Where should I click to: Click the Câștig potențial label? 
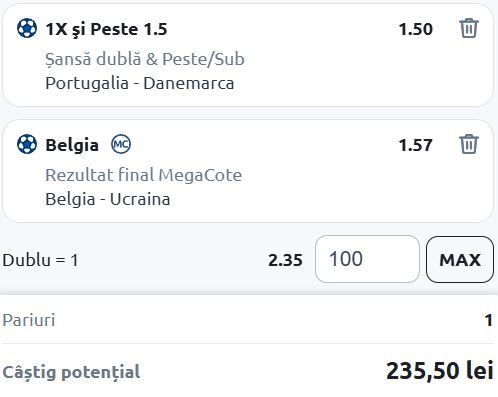point(71,372)
